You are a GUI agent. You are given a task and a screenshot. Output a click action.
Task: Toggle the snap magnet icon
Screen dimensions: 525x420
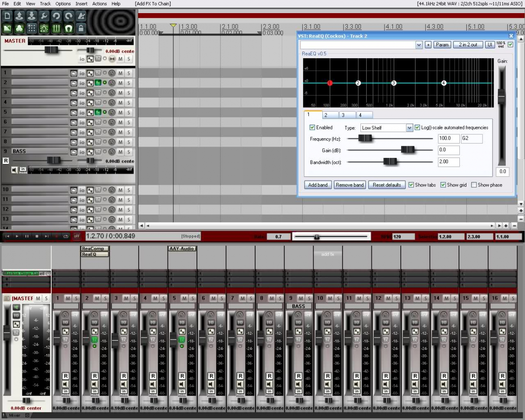[69, 28]
